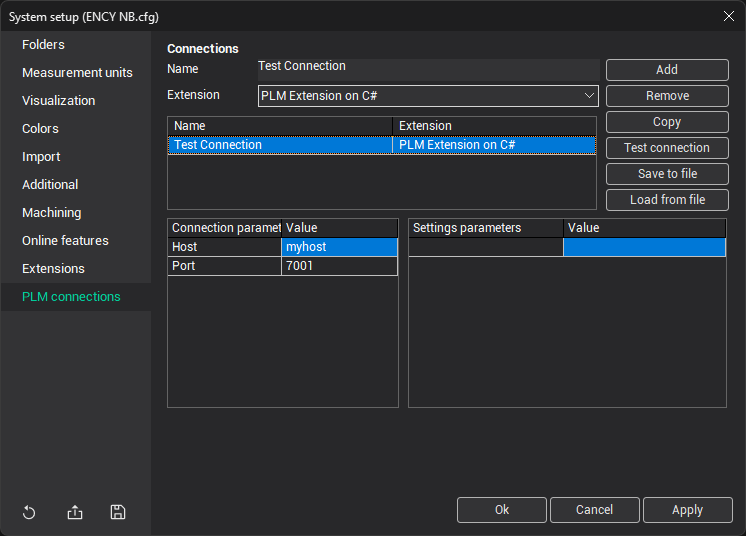Select the Visualization category

coord(59,101)
